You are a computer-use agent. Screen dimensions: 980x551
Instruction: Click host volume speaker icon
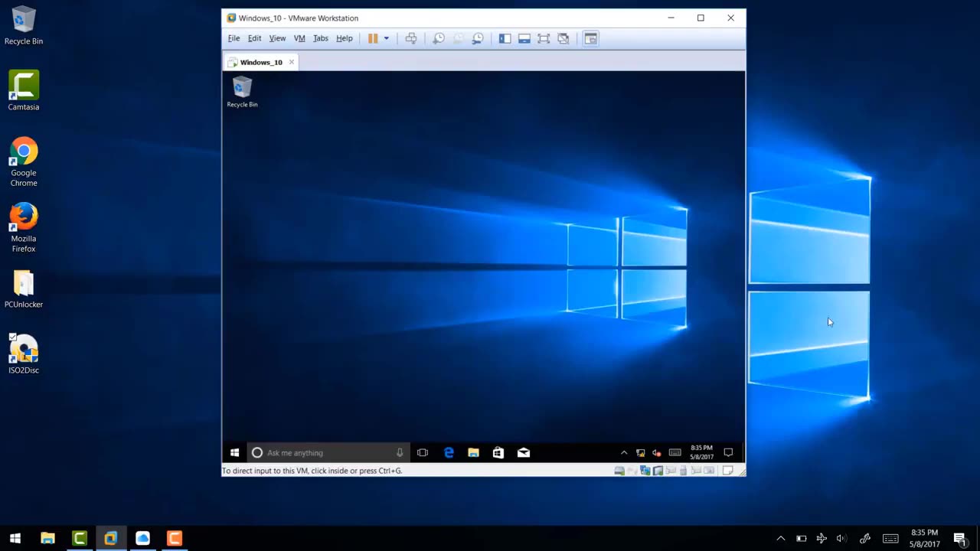point(841,538)
